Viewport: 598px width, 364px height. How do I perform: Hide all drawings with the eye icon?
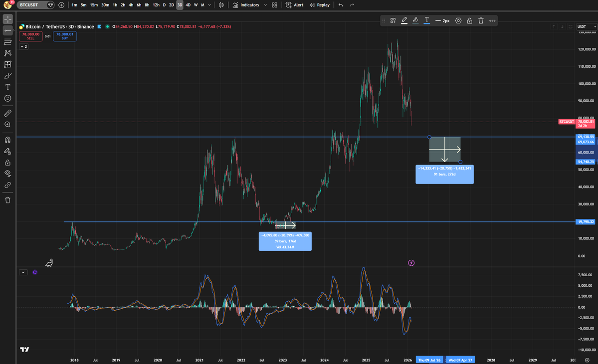[x=7, y=174]
